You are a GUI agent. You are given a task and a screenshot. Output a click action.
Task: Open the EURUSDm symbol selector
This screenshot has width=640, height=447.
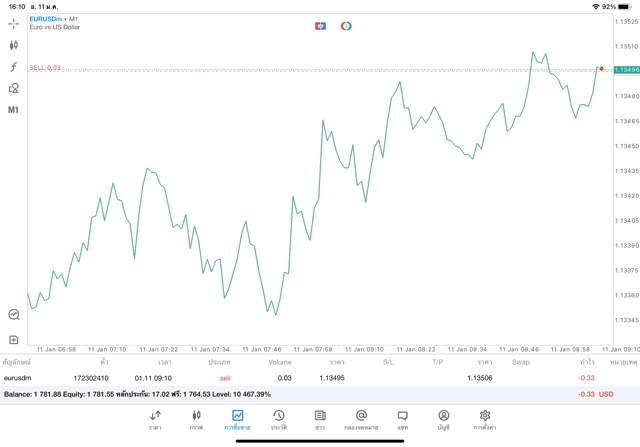tap(48, 19)
